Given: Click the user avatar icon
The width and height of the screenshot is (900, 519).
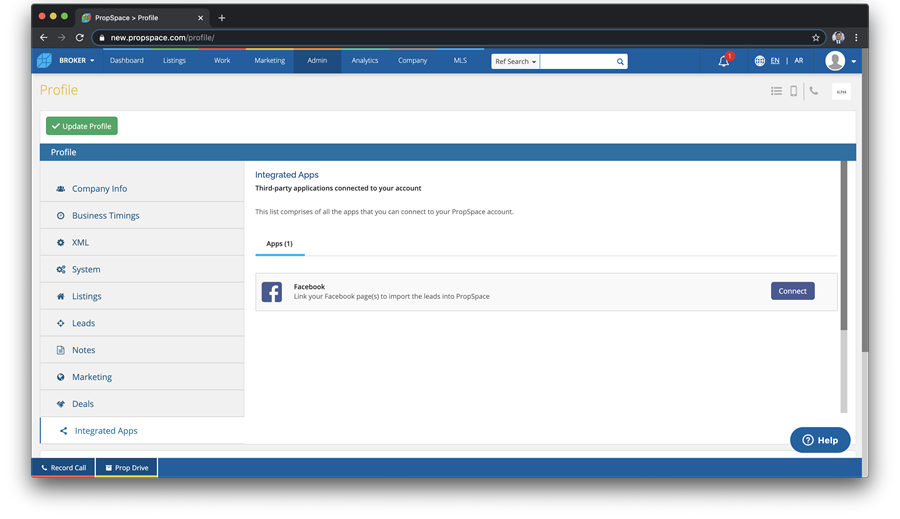Looking at the screenshot, I should (x=835, y=60).
